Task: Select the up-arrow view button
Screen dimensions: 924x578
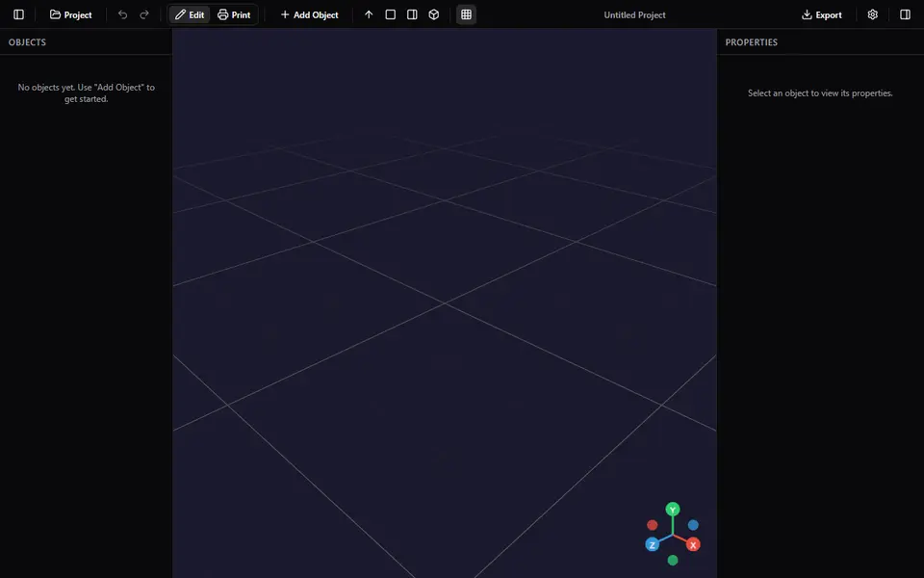Action: 369,14
